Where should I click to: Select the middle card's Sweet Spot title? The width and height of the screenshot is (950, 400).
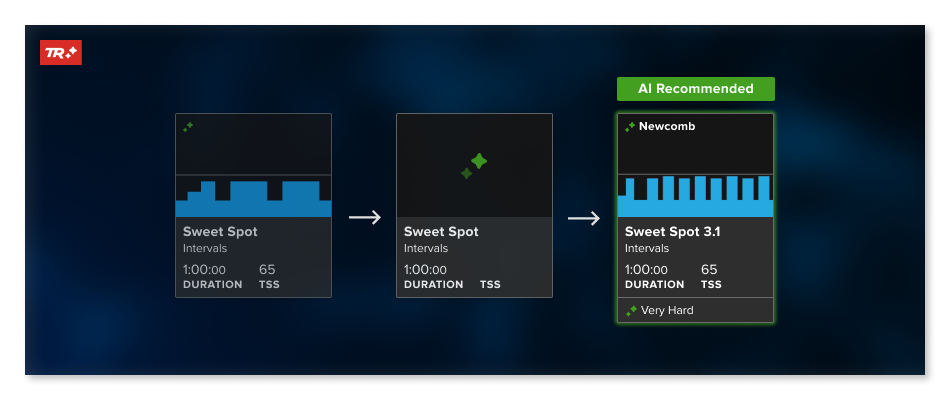441,232
